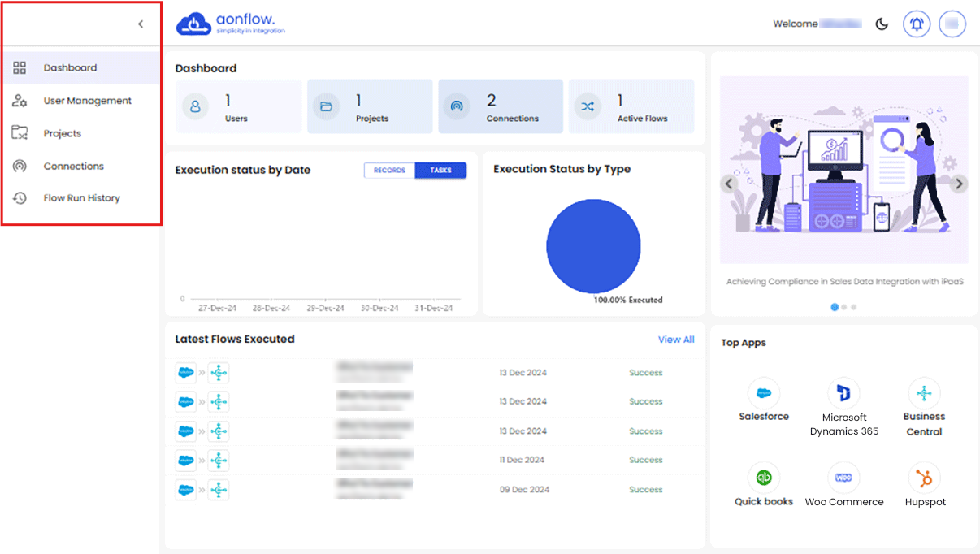Open the user profile avatar
The height and width of the screenshot is (554, 980).
click(x=952, y=24)
